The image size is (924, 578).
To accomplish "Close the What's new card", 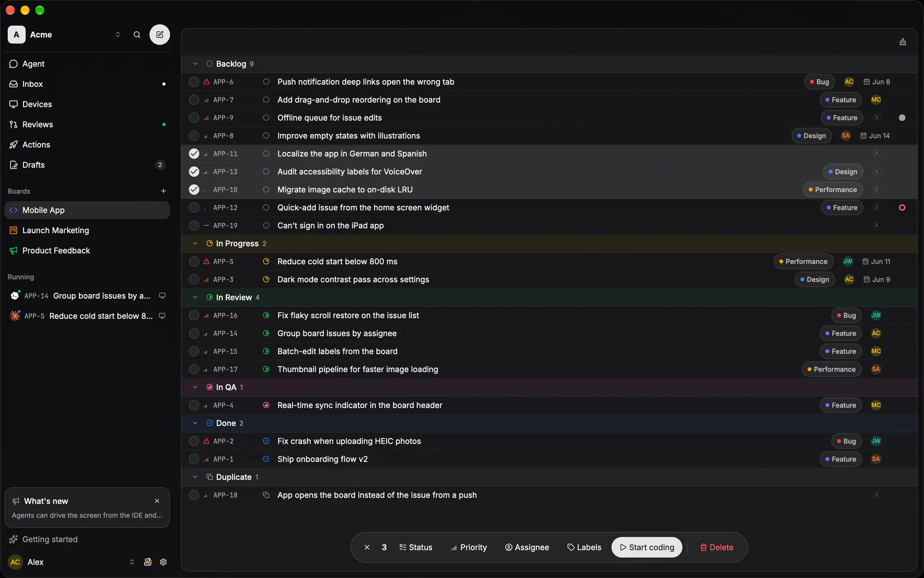I will [157, 501].
